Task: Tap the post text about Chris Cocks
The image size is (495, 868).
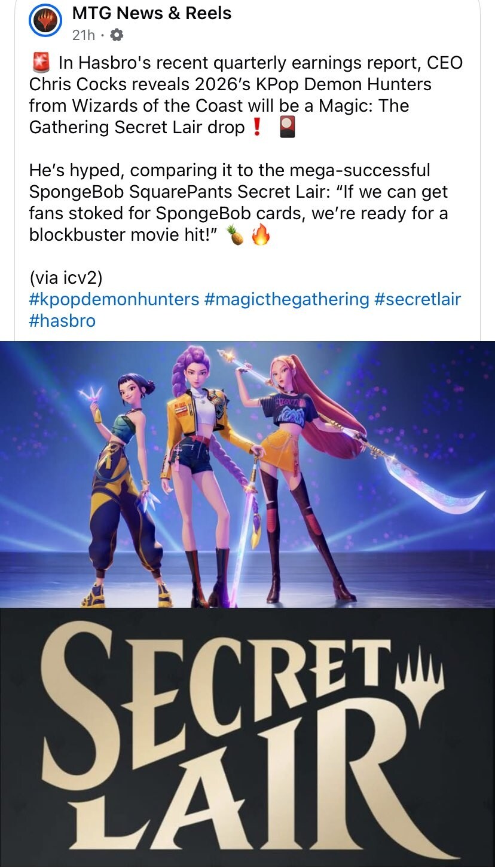Action: pyautogui.click(x=246, y=95)
